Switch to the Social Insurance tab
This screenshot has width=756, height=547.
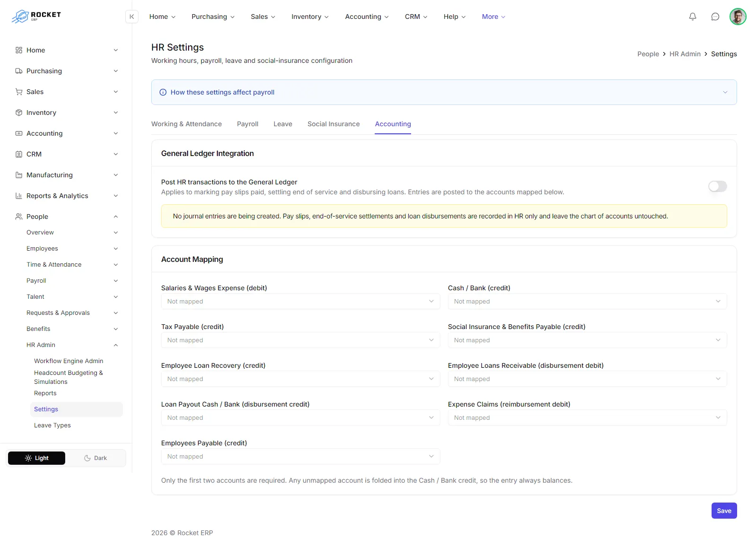(x=334, y=124)
